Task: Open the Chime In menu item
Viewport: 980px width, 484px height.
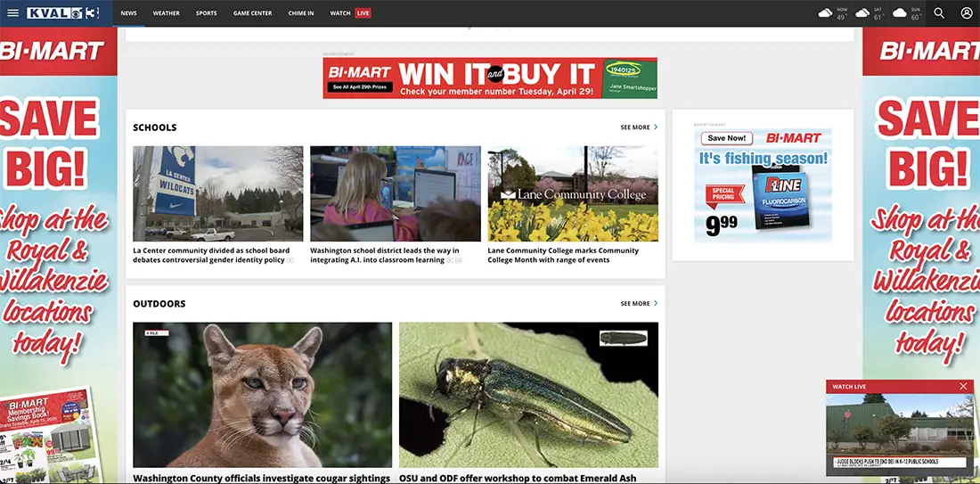Action: click(x=301, y=13)
